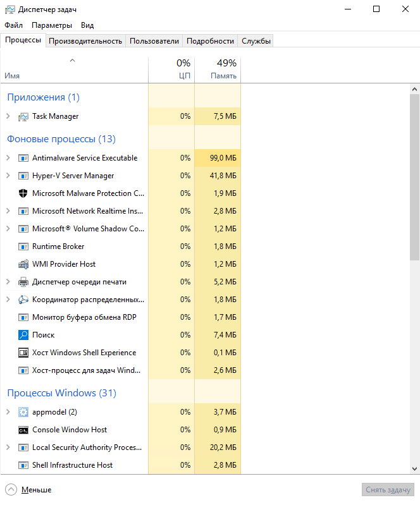
Task: Click the Console Window Host icon
Action: pyautogui.click(x=23, y=430)
